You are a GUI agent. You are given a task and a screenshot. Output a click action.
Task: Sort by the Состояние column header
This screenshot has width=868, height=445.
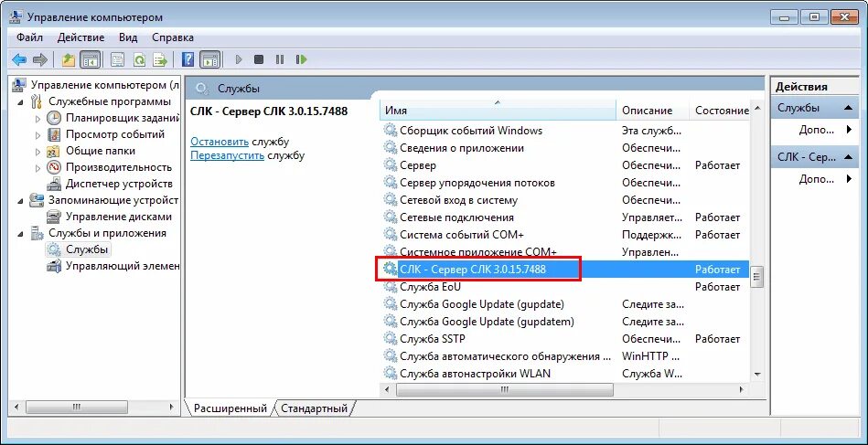coord(719,111)
